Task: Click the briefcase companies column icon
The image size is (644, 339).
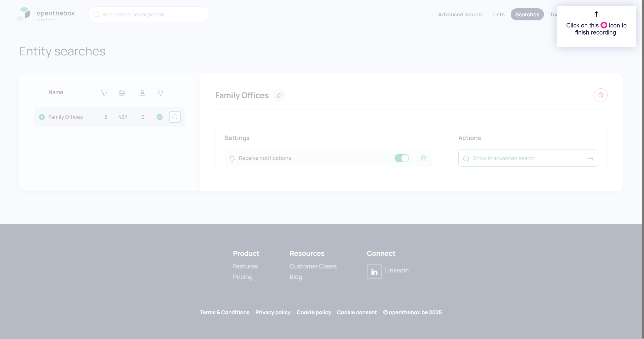Action: pyautogui.click(x=122, y=93)
